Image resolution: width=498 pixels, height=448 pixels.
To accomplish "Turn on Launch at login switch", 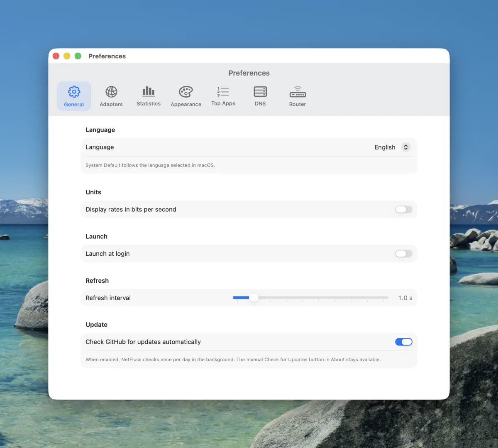I will click(403, 254).
